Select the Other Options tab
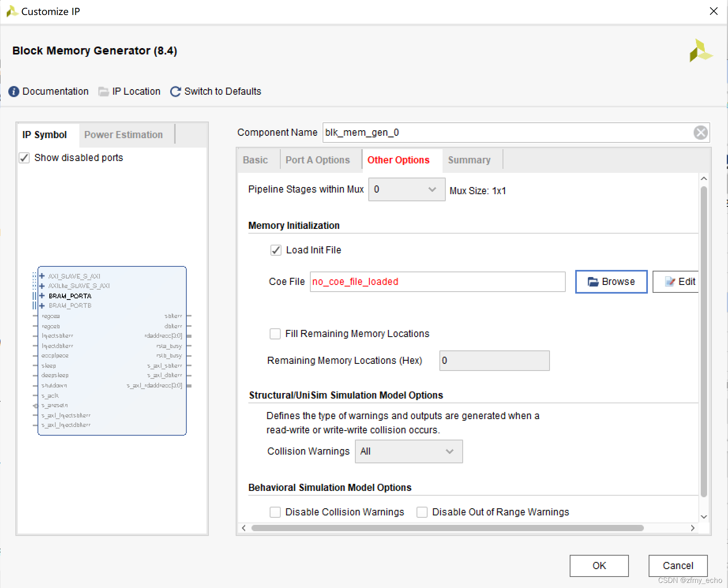The width and height of the screenshot is (728, 588). [x=398, y=160]
